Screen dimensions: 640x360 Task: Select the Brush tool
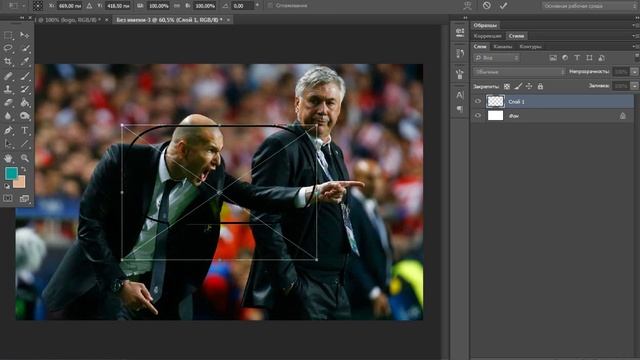[x=25, y=76]
